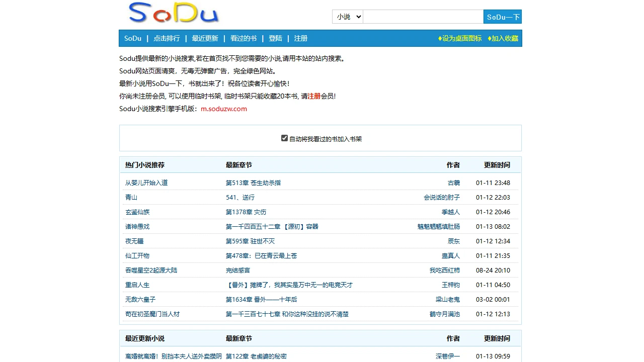Focus the search text box
The width and height of the screenshot is (644, 362).
point(423,17)
